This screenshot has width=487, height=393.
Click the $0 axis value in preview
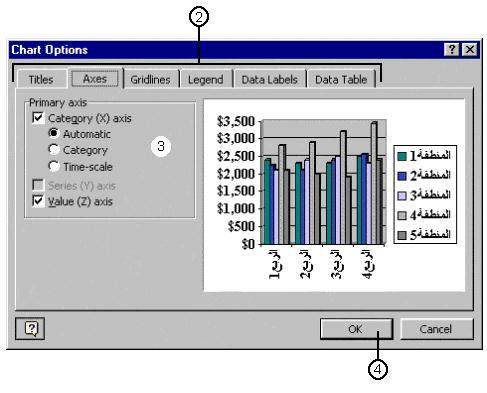click(248, 244)
